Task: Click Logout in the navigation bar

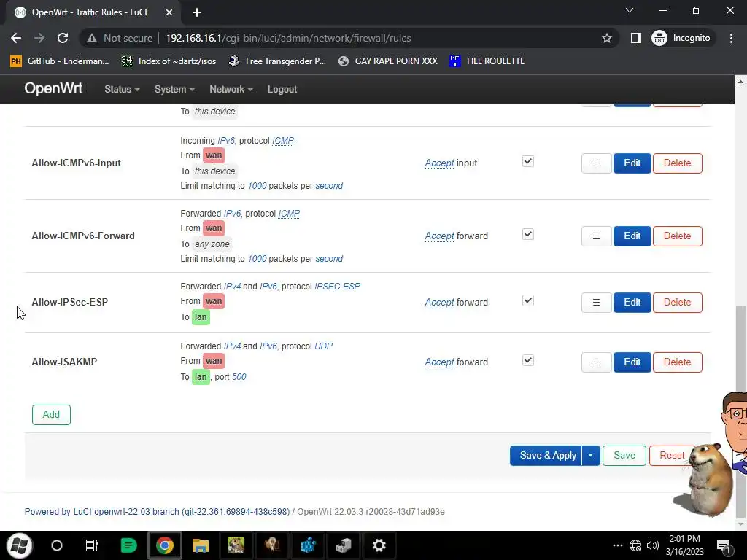Action: (x=282, y=89)
